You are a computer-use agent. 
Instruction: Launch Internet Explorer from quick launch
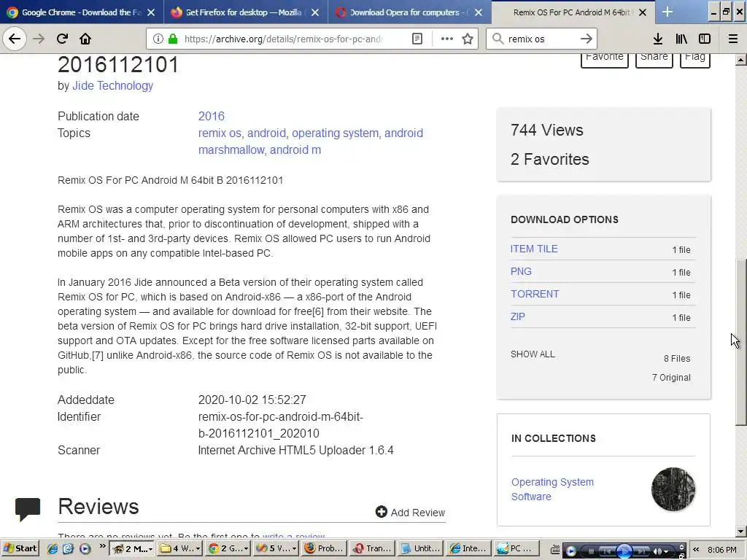click(53, 549)
